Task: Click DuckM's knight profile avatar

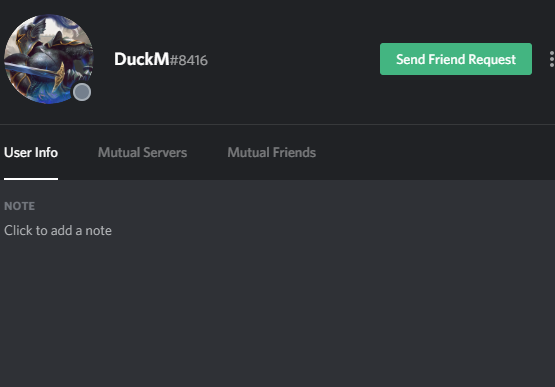Action: (48, 59)
